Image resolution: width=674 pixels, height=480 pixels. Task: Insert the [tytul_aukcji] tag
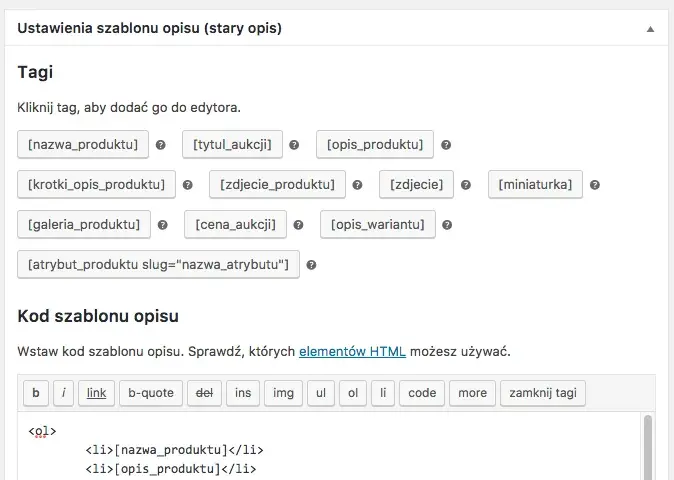[x=232, y=144]
